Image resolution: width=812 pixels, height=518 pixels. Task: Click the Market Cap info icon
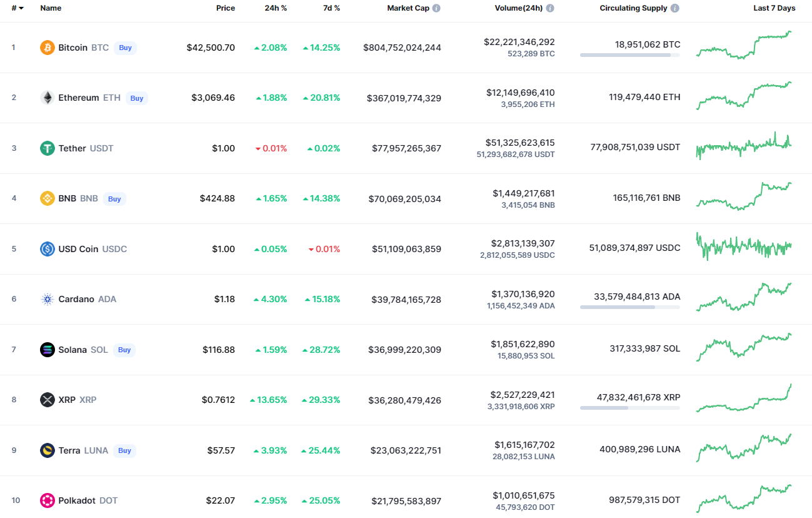(436, 8)
